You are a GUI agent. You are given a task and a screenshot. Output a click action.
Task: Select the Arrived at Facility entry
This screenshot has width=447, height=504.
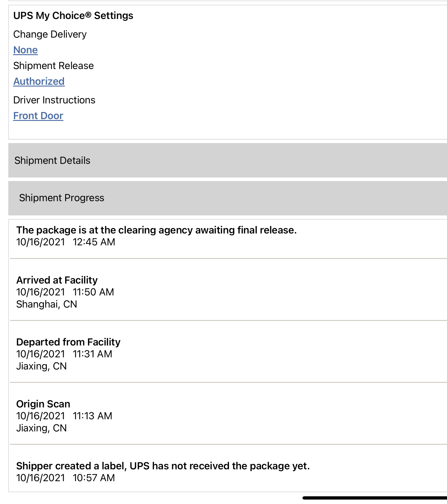point(57,280)
